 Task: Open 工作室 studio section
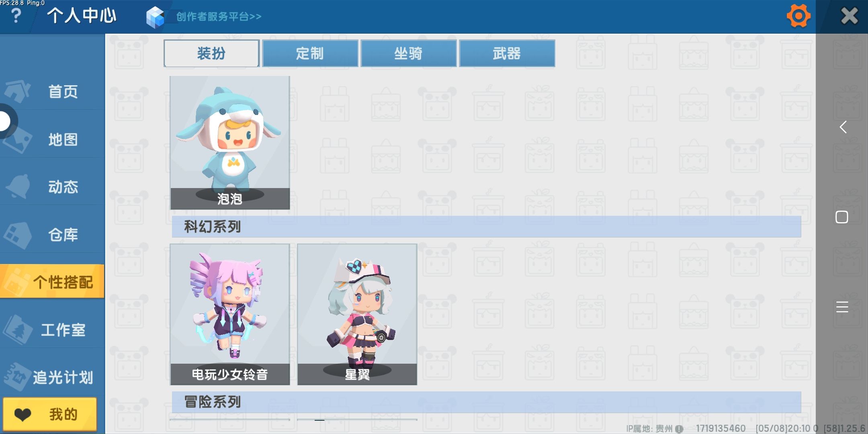tap(52, 330)
